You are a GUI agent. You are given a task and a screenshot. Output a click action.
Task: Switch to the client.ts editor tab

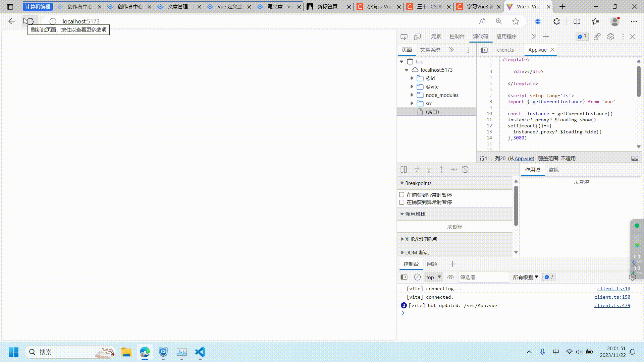(x=505, y=50)
